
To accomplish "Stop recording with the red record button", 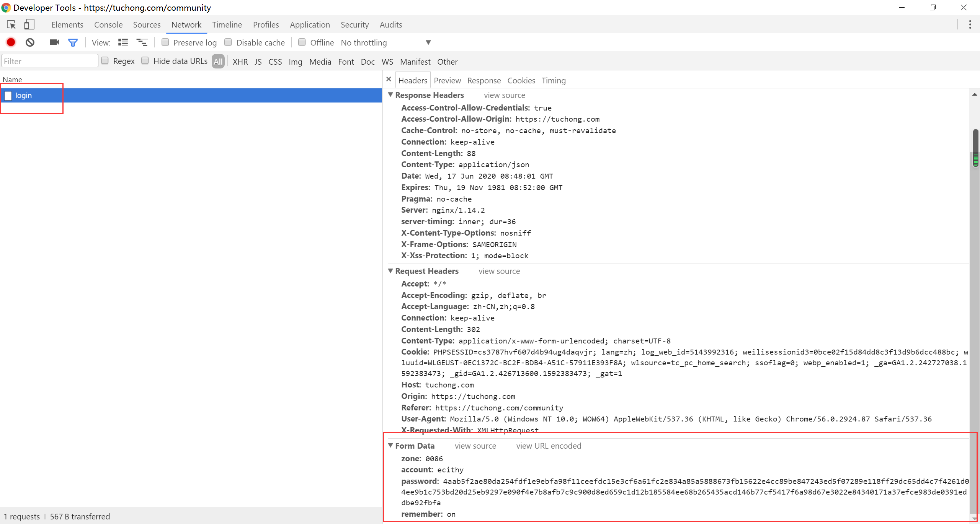I will click(11, 42).
